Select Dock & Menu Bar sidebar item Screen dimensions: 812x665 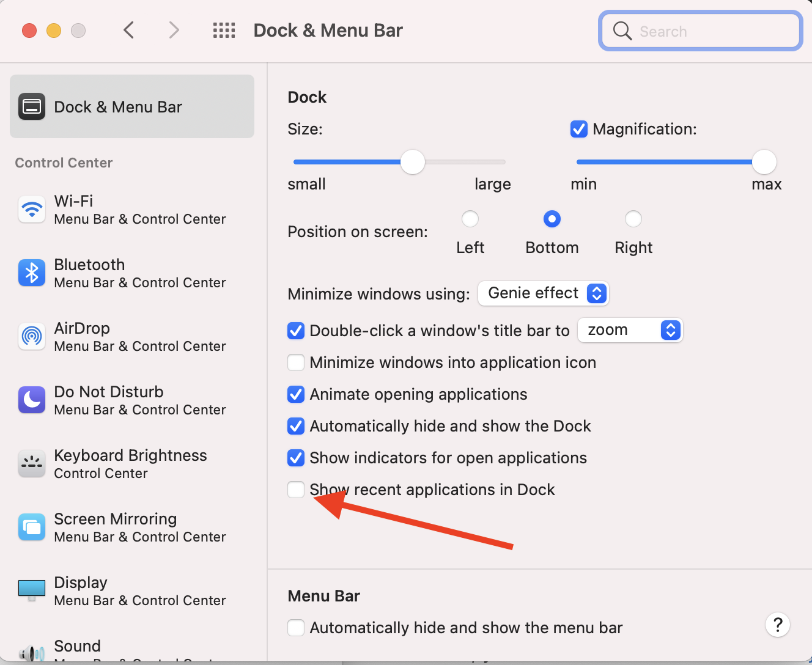(x=132, y=107)
